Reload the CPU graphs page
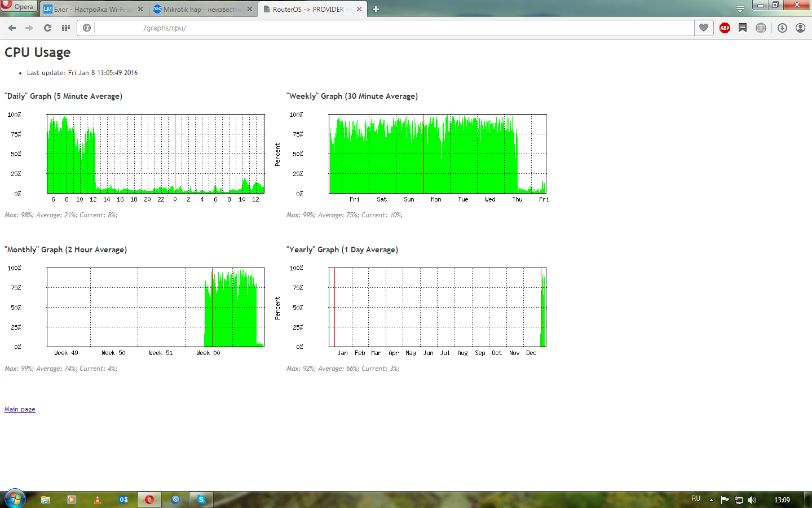812x508 pixels. click(47, 28)
